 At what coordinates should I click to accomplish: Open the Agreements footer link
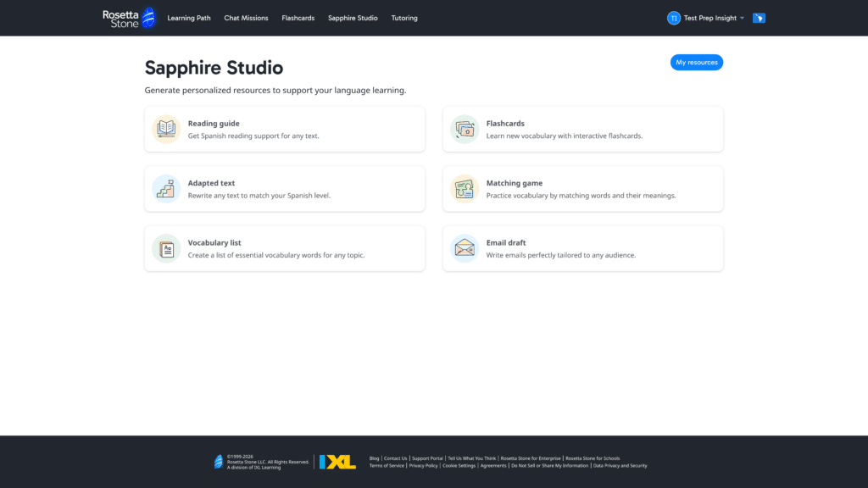(x=493, y=465)
